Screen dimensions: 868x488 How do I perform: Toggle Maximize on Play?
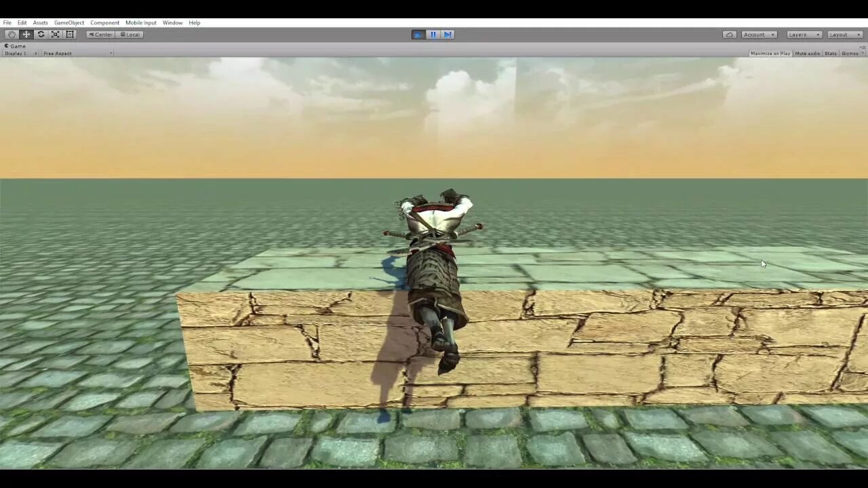[x=770, y=54]
